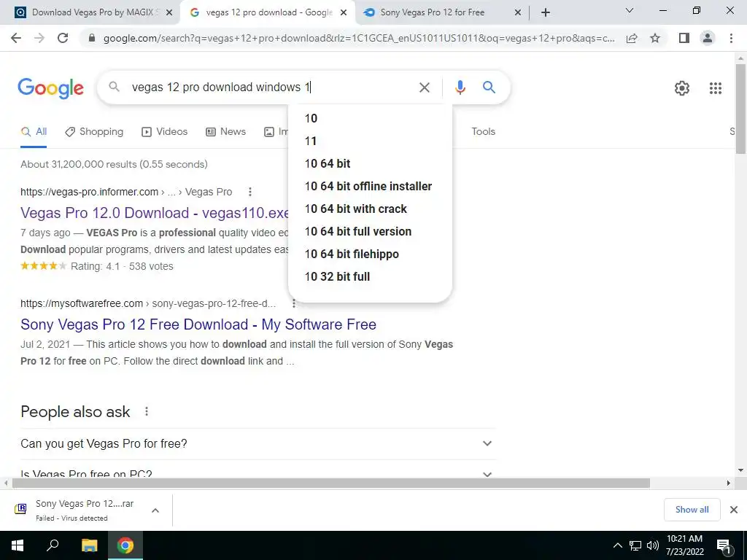Choose the "11" suggestion
The width and height of the screenshot is (747, 560).
pyautogui.click(x=370, y=141)
